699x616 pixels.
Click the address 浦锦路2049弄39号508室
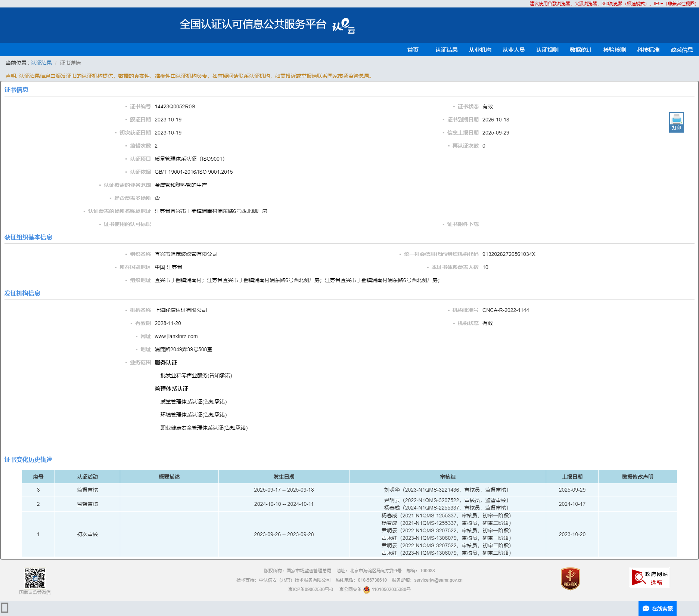tap(183, 349)
